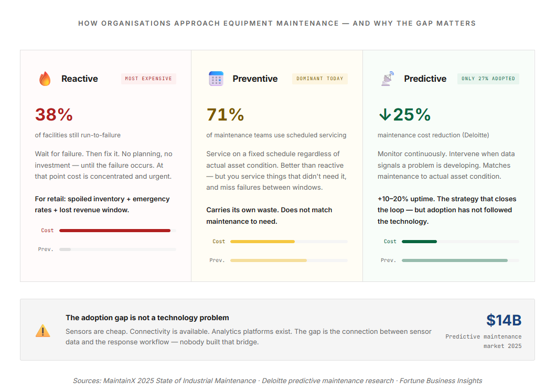Click the red Reactive Cost bar
This screenshot has height=392, width=556.
pyautogui.click(x=115, y=231)
